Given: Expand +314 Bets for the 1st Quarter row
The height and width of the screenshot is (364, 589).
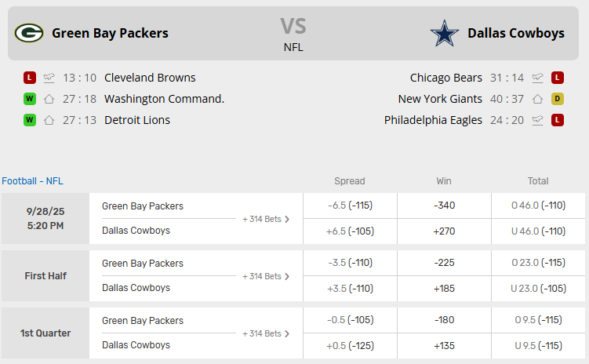Looking at the screenshot, I should [x=266, y=333].
